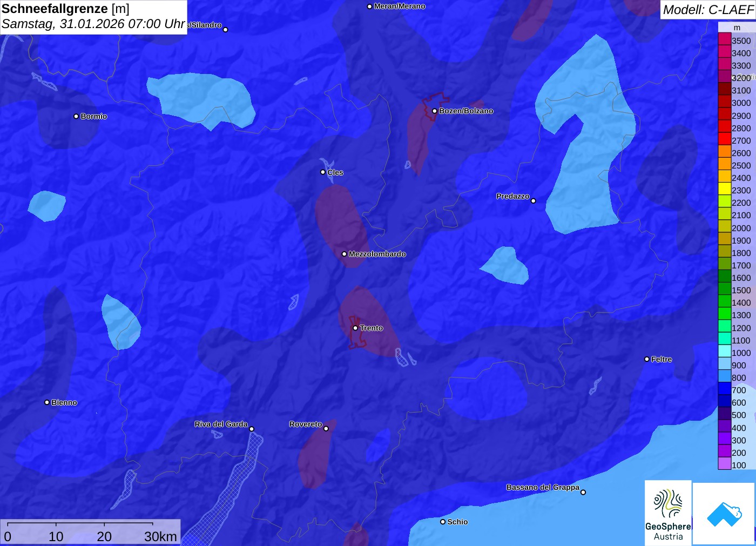Click the Schneefallgrenze [m] title
The image size is (756, 546).
[65, 9]
